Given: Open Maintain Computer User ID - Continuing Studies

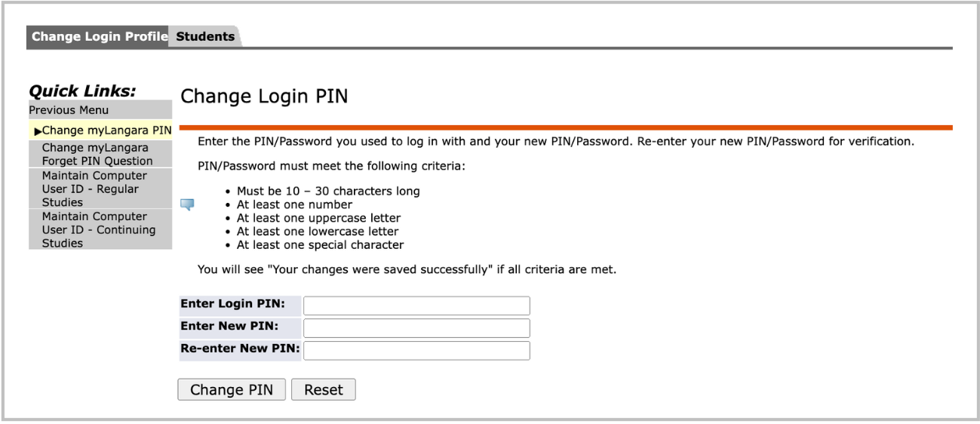Looking at the screenshot, I should 98,229.
